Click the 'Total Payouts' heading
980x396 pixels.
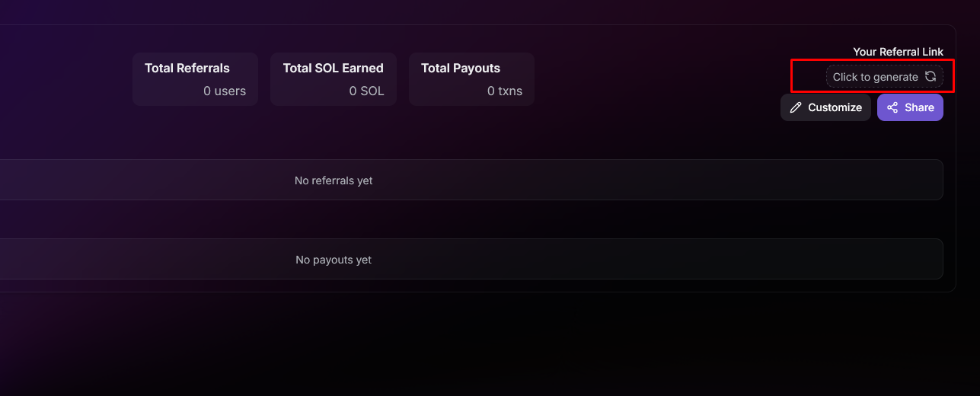[461, 68]
